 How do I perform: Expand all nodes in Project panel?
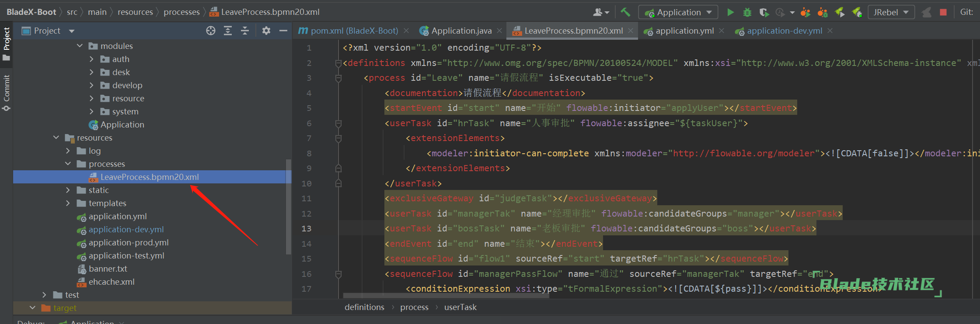pyautogui.click(x=228, y=31)
